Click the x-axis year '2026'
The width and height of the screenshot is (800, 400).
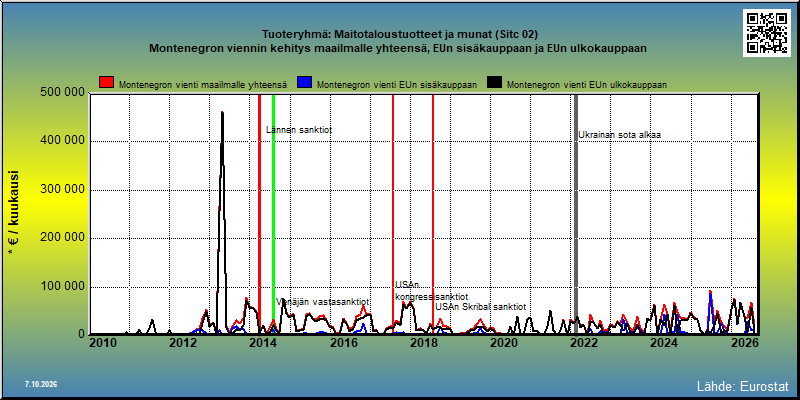pos(745,343)
